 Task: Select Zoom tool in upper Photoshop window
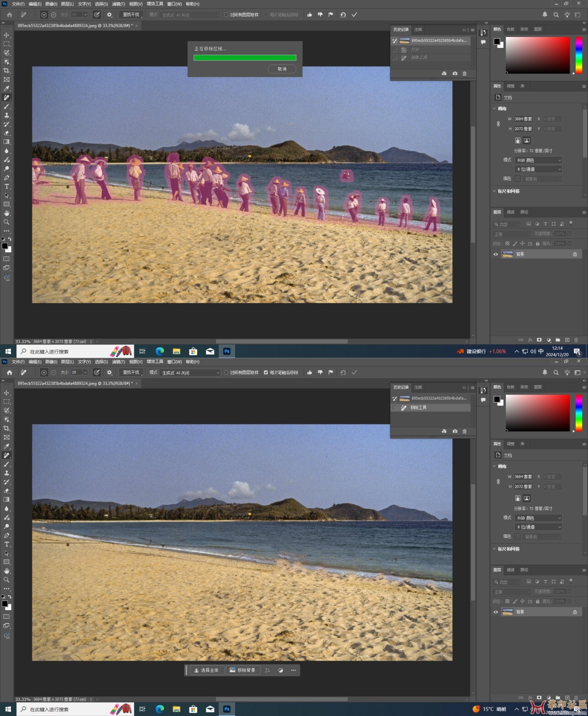(6, 222)
